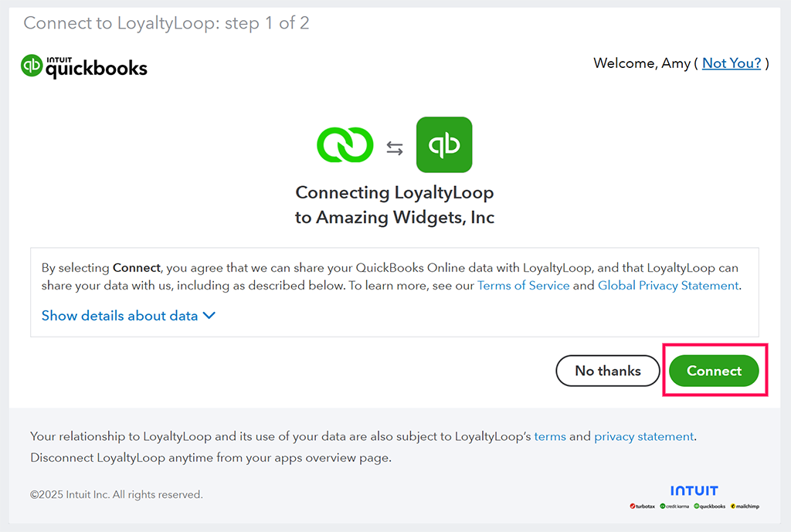Image resolution: width=791 pixels, height=532 pixels.
Task: Click the step 1 of 2 title text
Action: click(166, 23)
